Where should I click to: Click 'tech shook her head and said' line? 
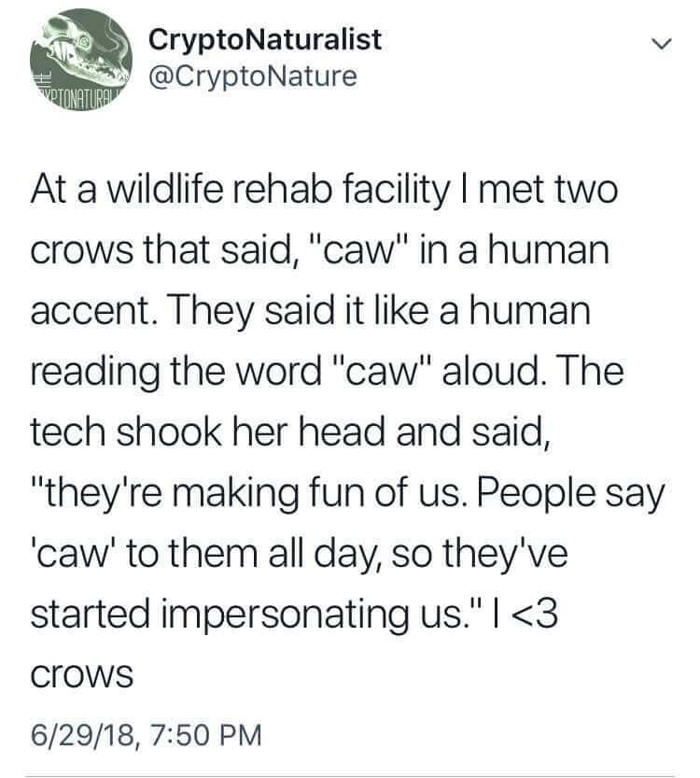290,432
